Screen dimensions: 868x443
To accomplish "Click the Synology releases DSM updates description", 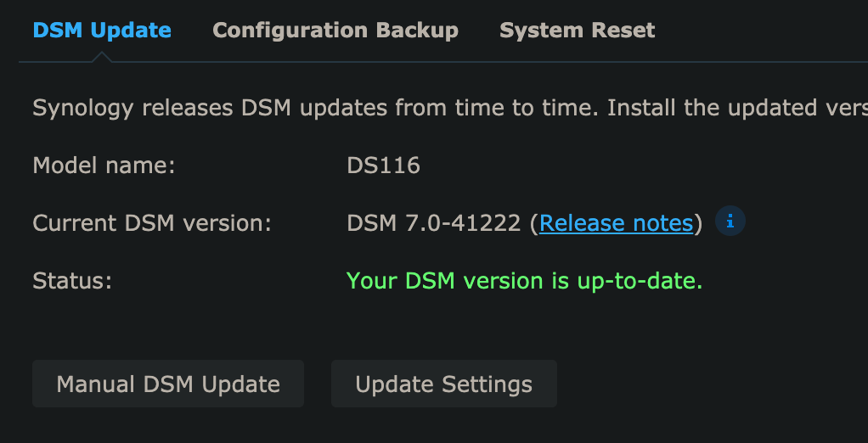I will click(450, 108).
